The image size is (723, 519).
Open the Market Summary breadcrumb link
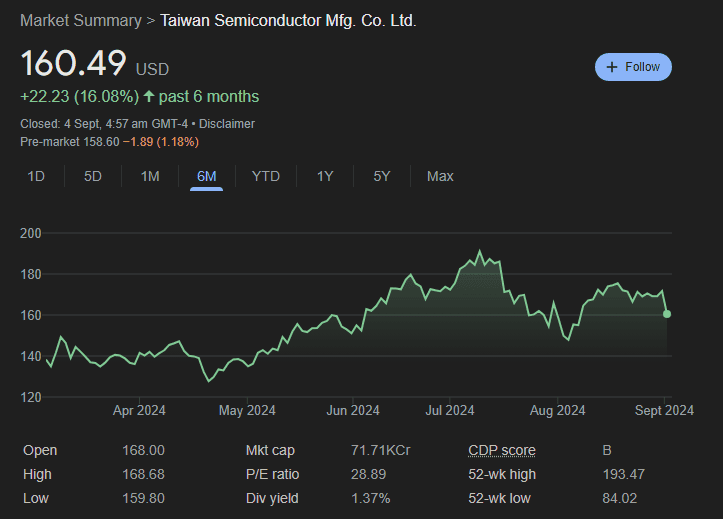tap(81, 21)
